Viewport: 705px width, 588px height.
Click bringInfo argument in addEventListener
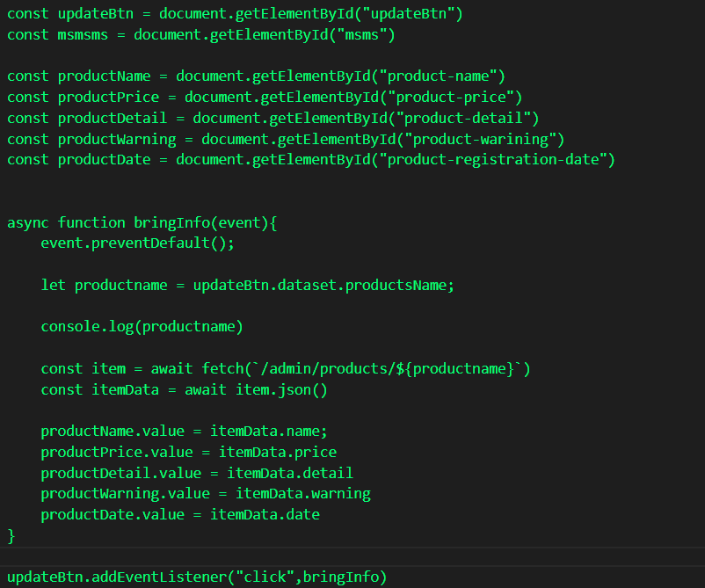341,577
